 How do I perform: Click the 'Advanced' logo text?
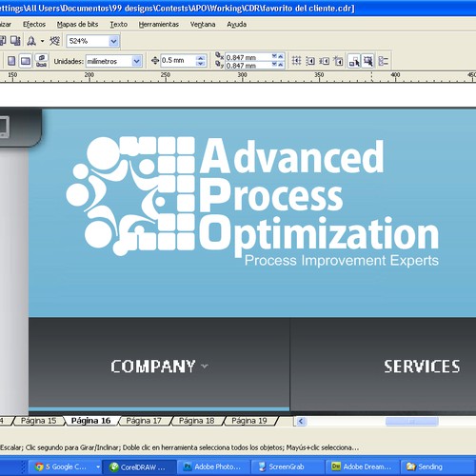(292, 156)
